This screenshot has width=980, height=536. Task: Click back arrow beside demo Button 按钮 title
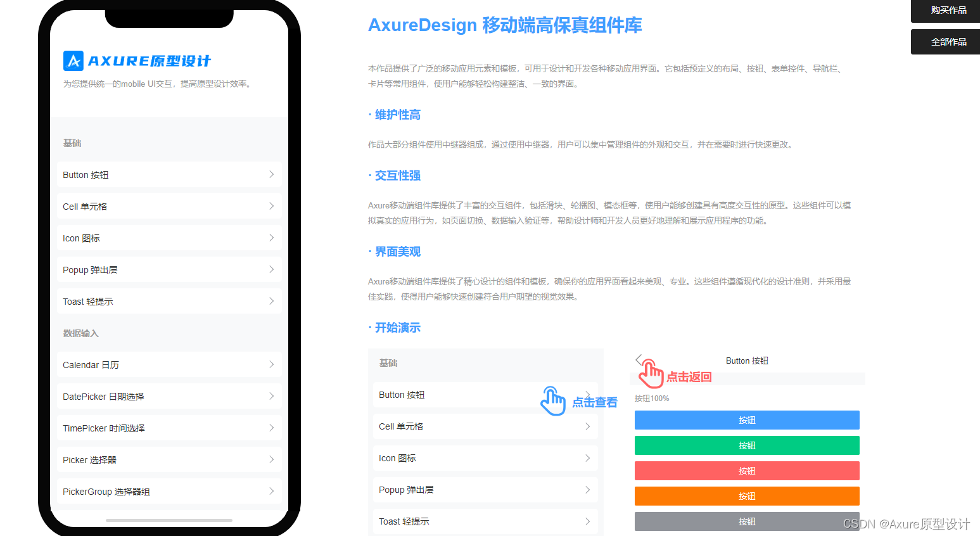[x=639, y=360]
